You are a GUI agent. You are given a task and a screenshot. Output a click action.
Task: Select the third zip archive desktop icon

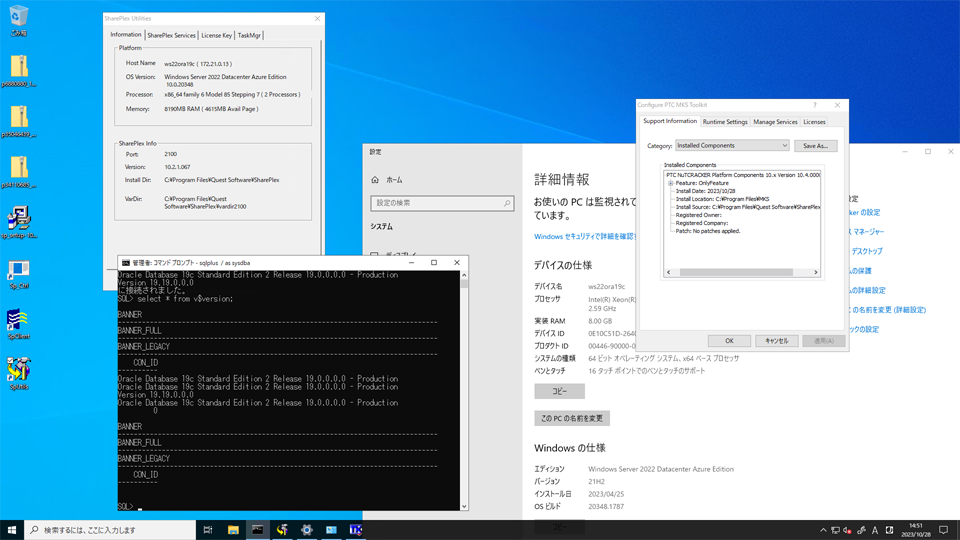[x=19, y=172]
